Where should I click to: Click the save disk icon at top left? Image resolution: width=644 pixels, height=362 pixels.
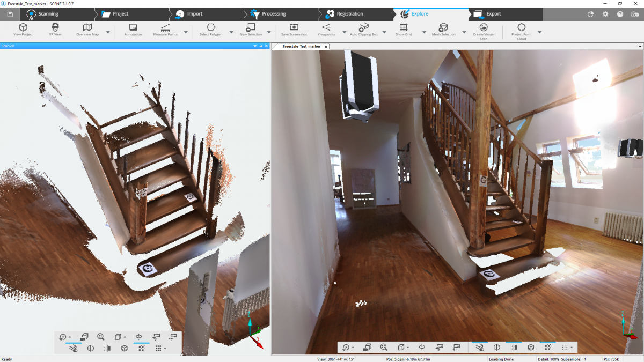(10, 14)
